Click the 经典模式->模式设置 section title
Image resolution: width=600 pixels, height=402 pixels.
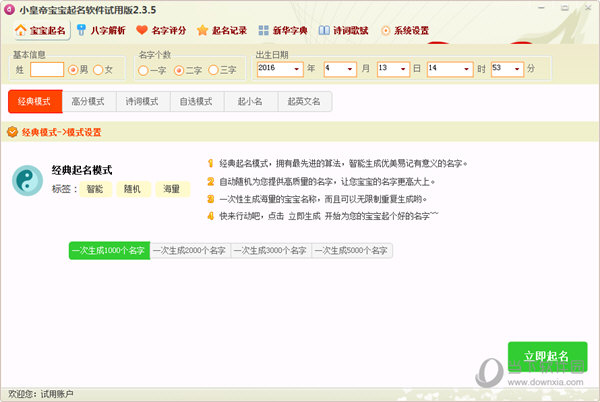tap(61, 132)
